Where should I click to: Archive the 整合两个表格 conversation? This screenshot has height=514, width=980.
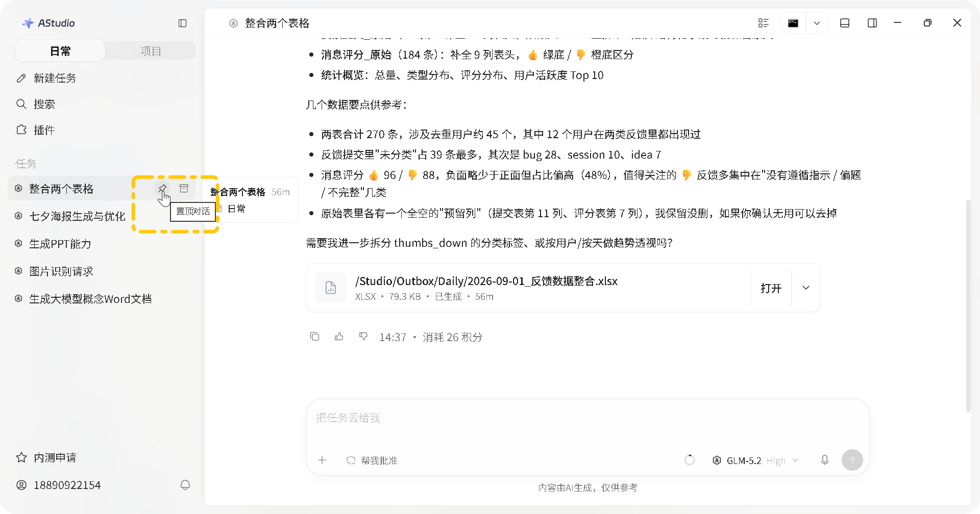pos(184,189)
